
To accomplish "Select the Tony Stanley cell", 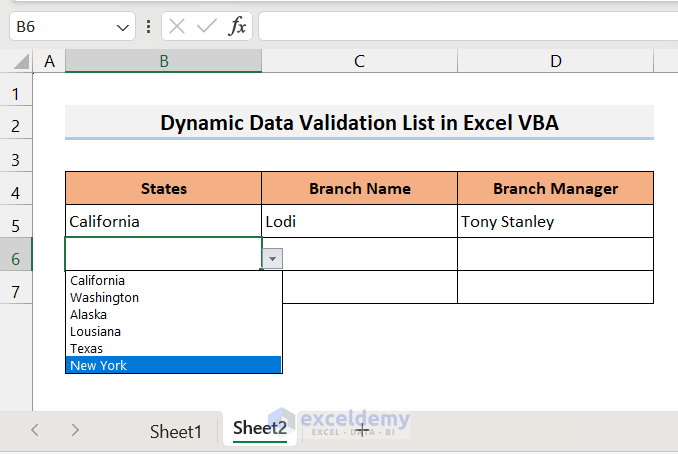I will pos(555,222).
